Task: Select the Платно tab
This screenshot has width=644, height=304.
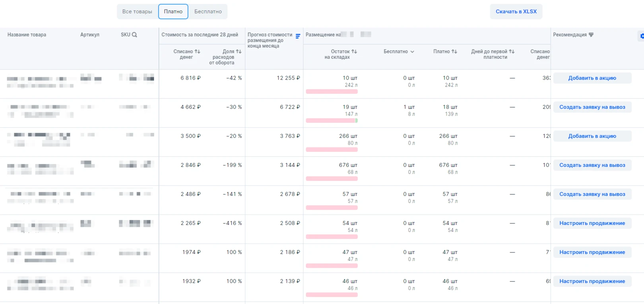Action: 173,12
